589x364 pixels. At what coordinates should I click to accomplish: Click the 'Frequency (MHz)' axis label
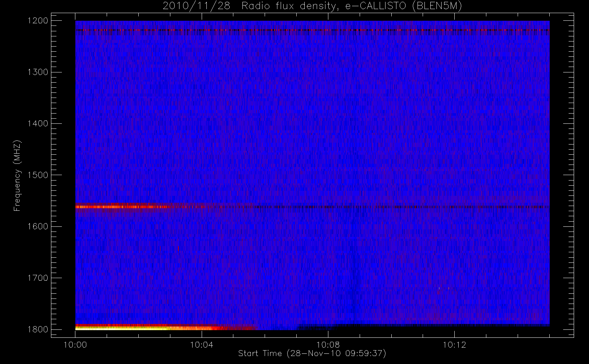point(17,175)
